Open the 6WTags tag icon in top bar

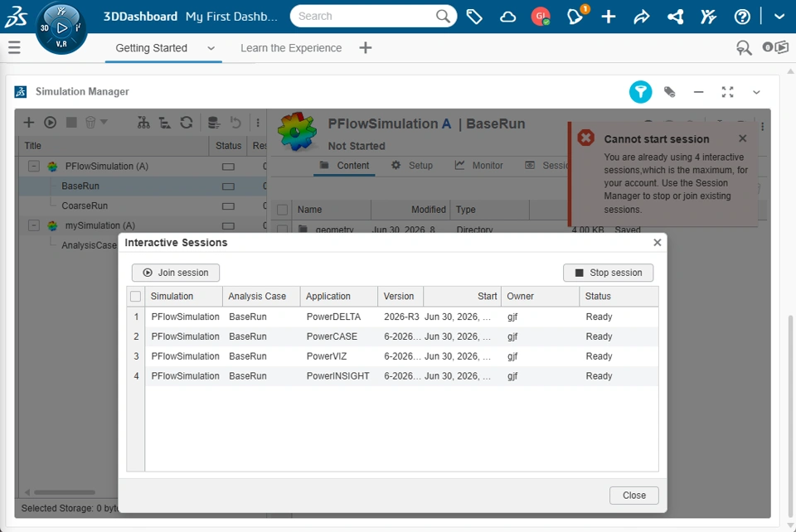474,17
